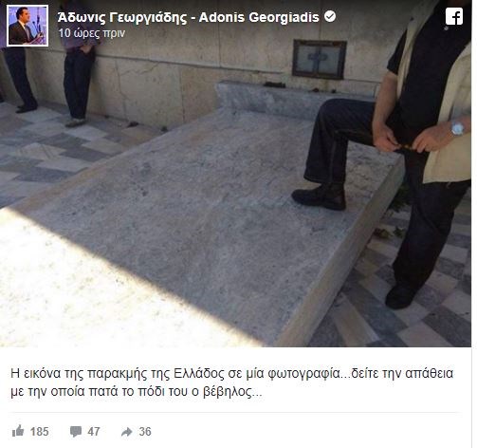View the 185 likes count
Screen dimensions: 477x448
40,432
